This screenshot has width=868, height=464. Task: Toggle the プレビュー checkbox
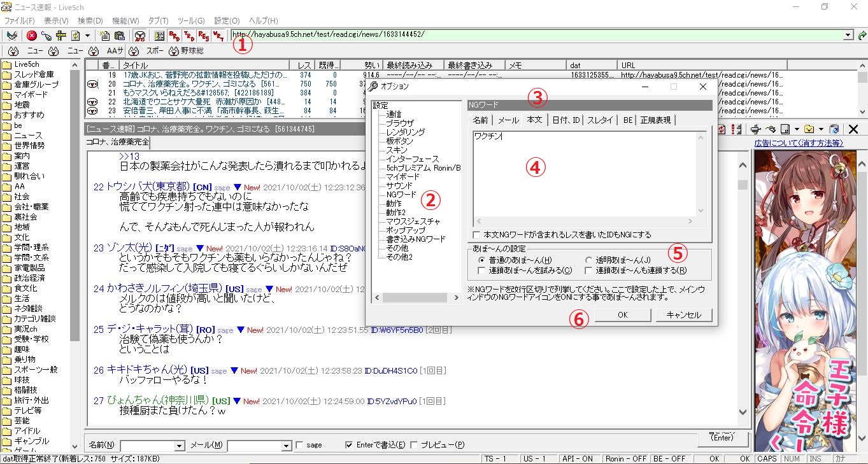pos(414,445)
